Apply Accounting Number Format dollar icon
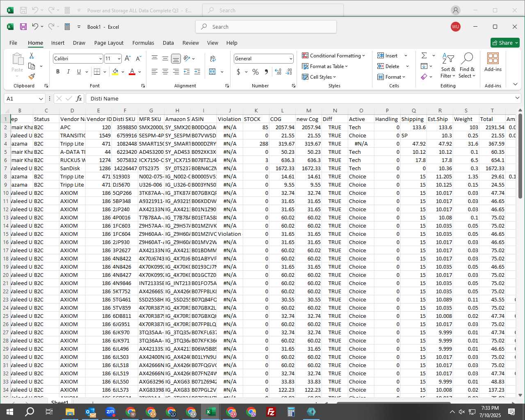The width and height of the screenshot is (525, 420). (x=238, y=72)
